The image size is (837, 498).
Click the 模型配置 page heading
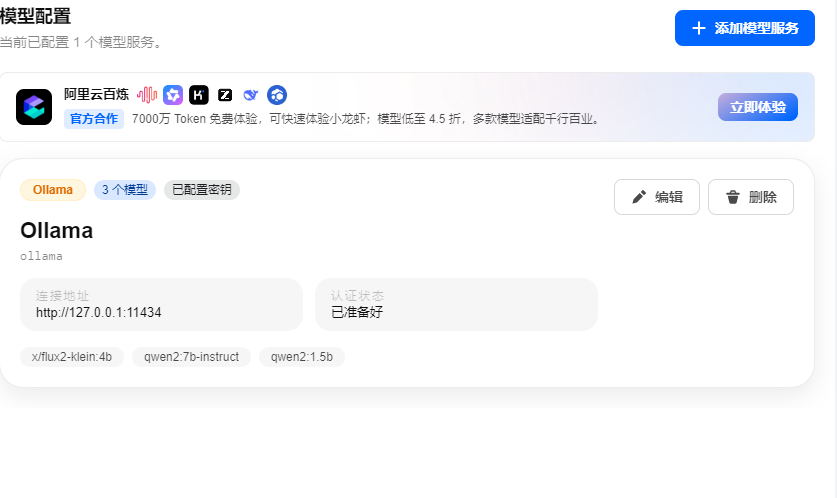[x=35, y=16]
